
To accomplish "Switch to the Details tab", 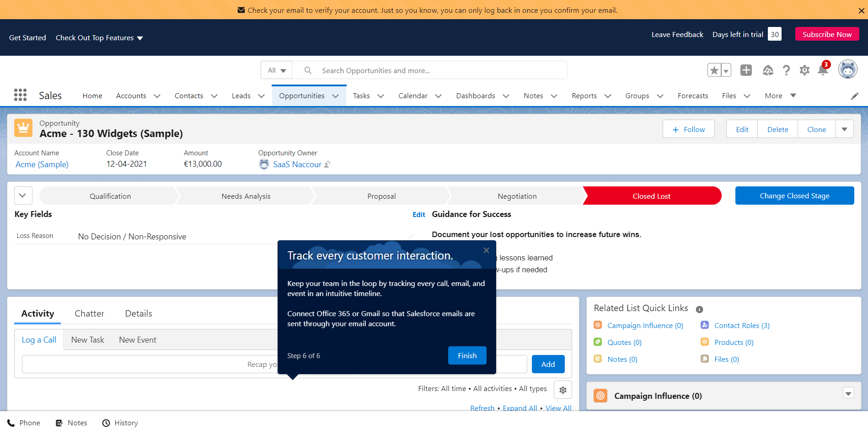I will click(x=139, y=313).
